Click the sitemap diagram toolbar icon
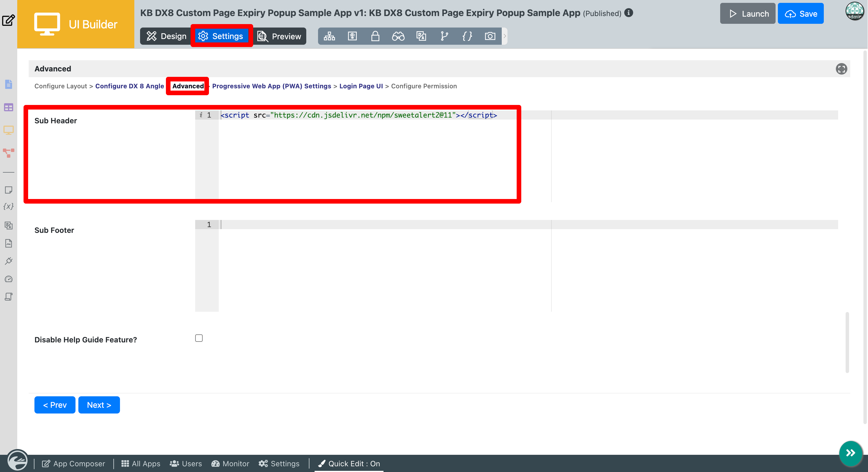The image size is (868, 472). point(329,36)
